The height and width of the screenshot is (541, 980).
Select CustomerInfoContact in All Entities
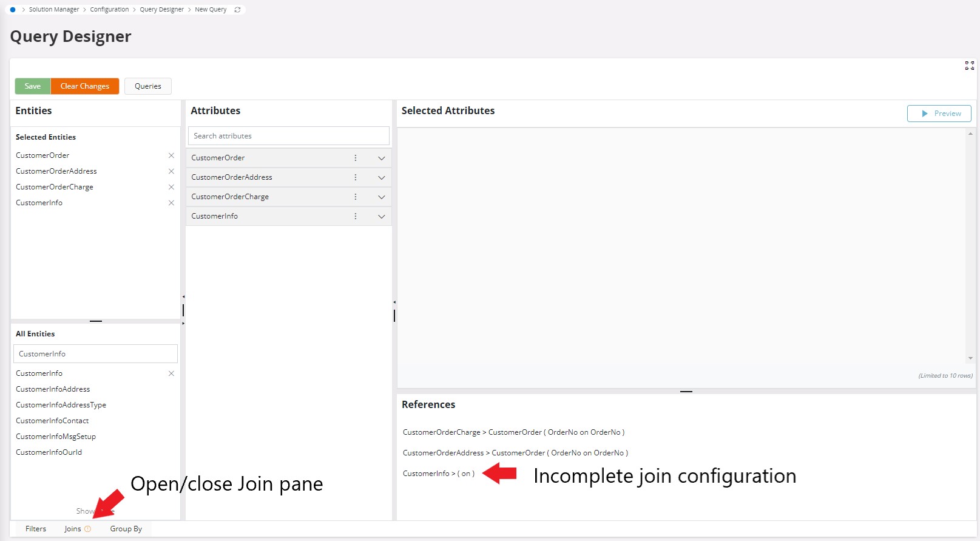click(52, 421)
